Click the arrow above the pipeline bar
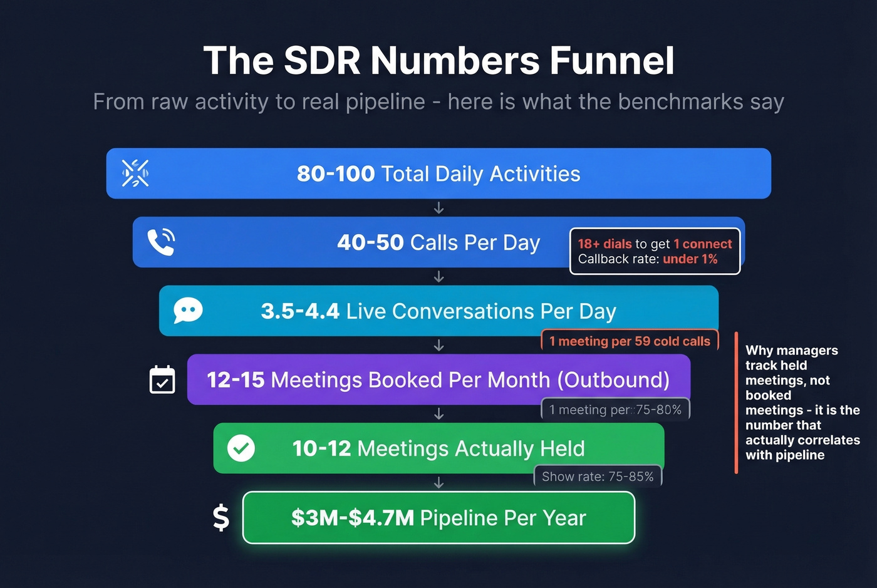This screenshot has width=877, height=588. (438, 482)
